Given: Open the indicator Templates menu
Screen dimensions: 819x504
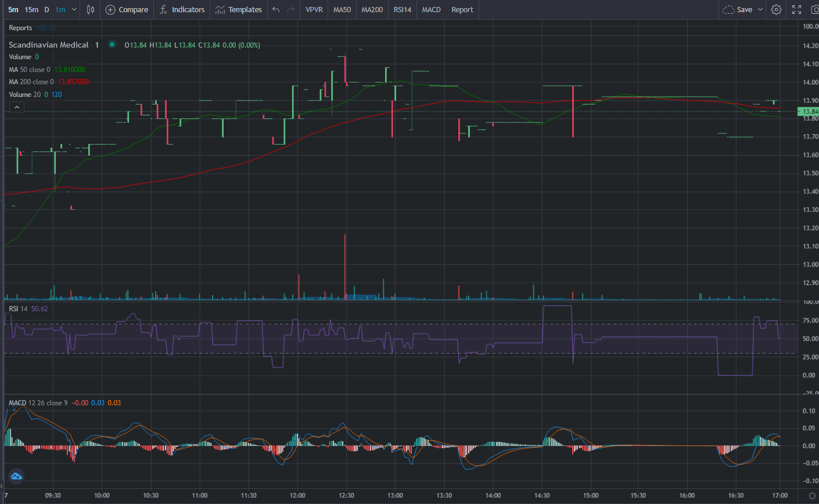Looking at the screenshot, I should click(238, 9).
